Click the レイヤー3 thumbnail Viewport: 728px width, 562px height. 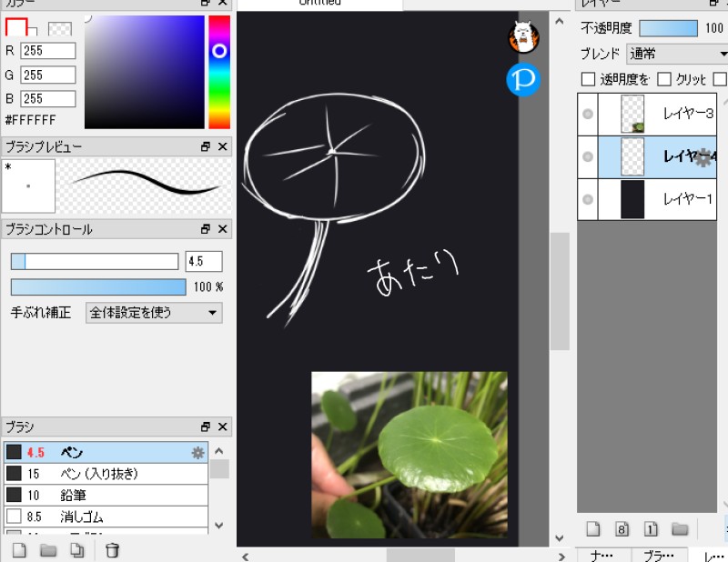[632, 115]
